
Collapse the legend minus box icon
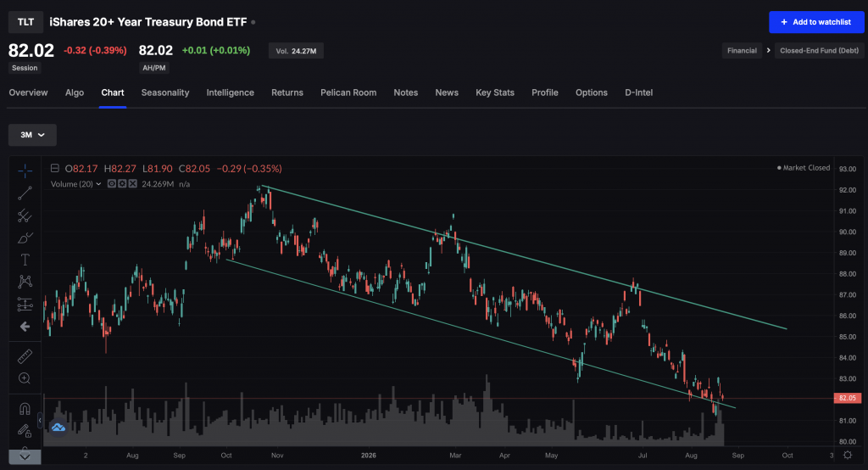click(55, 168)
